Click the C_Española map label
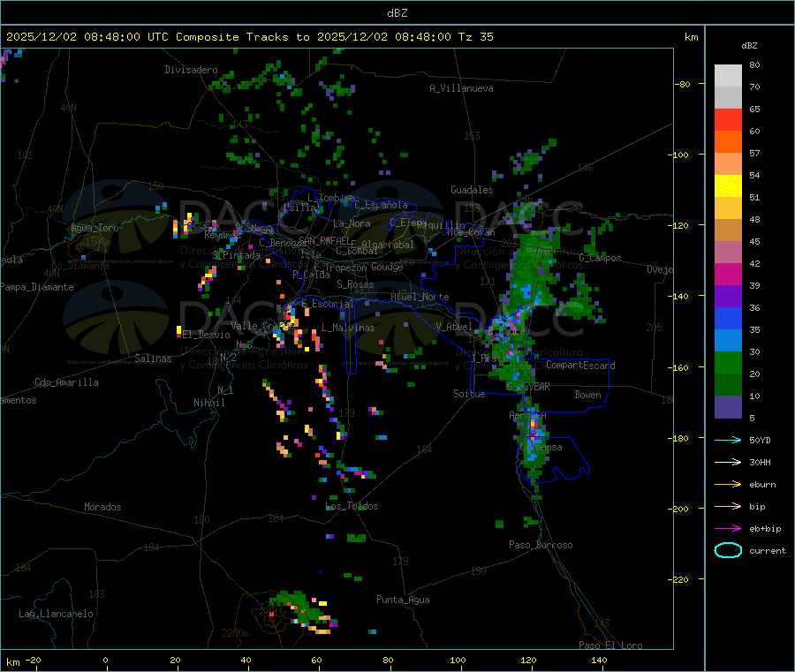 click(381, 205)
